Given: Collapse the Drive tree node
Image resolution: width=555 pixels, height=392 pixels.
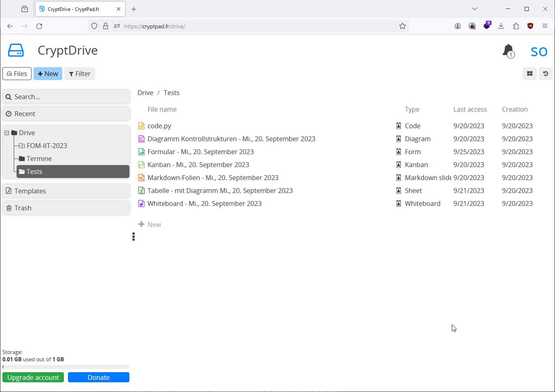Looking at the screenshot, I should coord(7,133).
